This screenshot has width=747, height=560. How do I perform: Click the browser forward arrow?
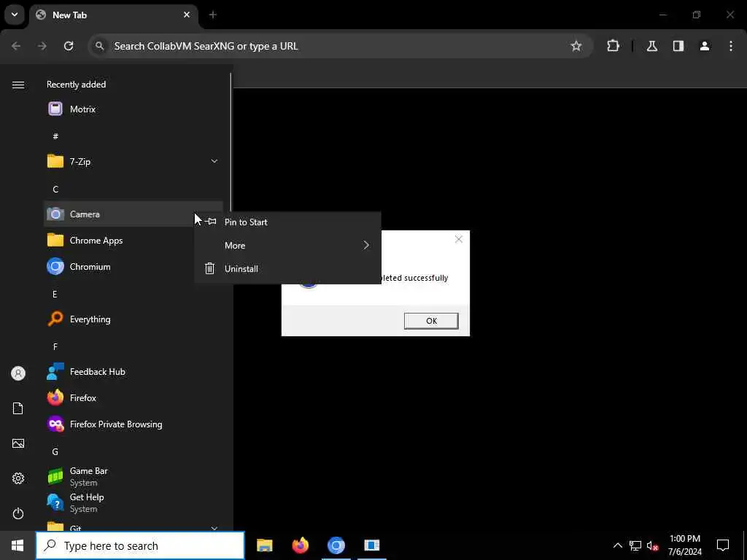click(42, 46)
